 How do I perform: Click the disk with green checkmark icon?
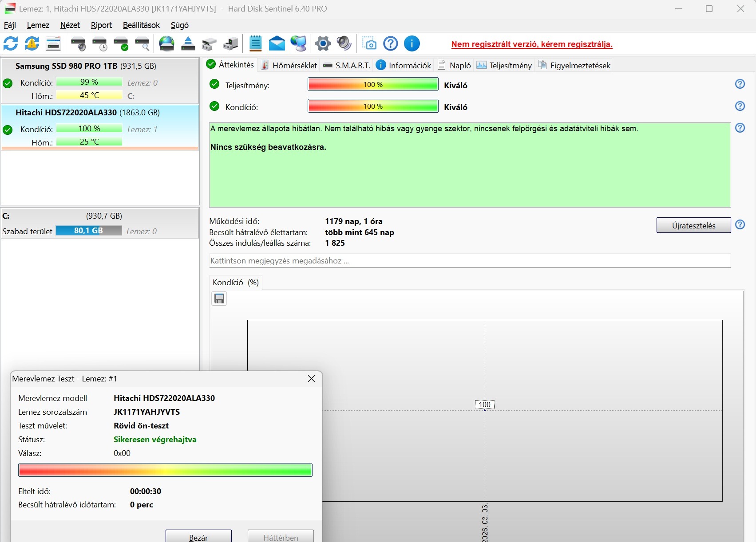[121, 43]
